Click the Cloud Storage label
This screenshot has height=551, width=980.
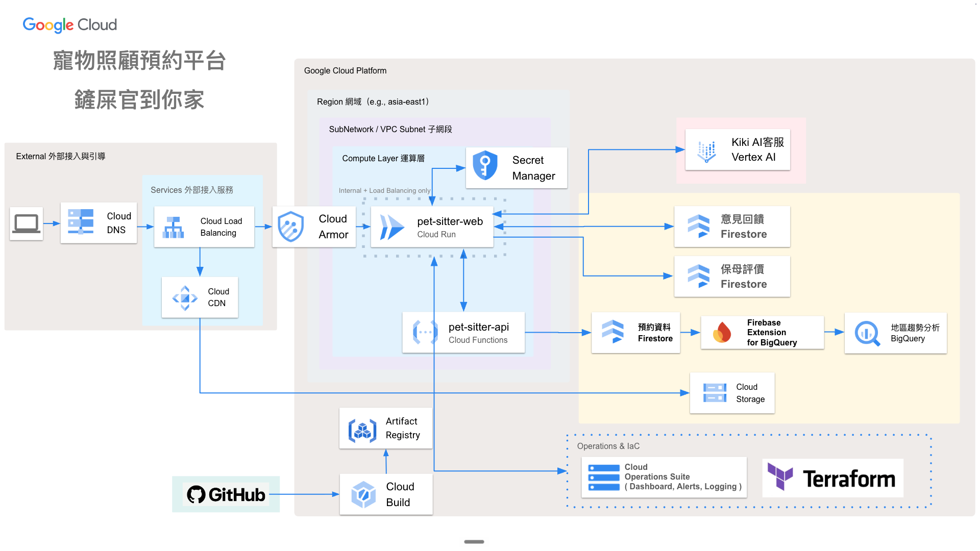tap(750, 393)
